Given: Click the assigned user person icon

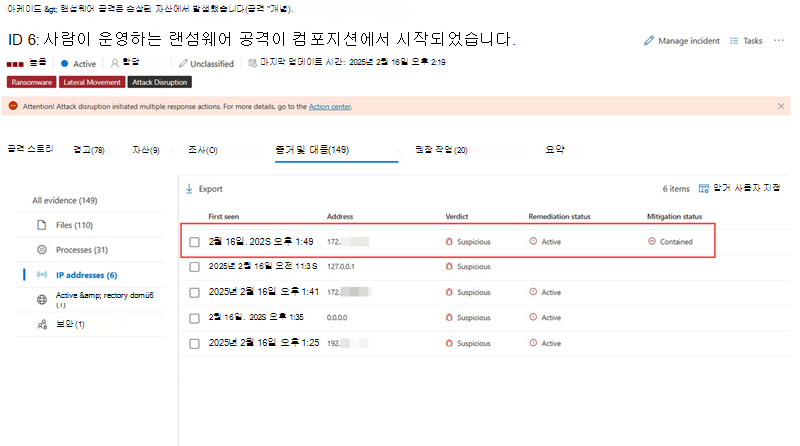Looking at the screenshot, I should (115, 63).
